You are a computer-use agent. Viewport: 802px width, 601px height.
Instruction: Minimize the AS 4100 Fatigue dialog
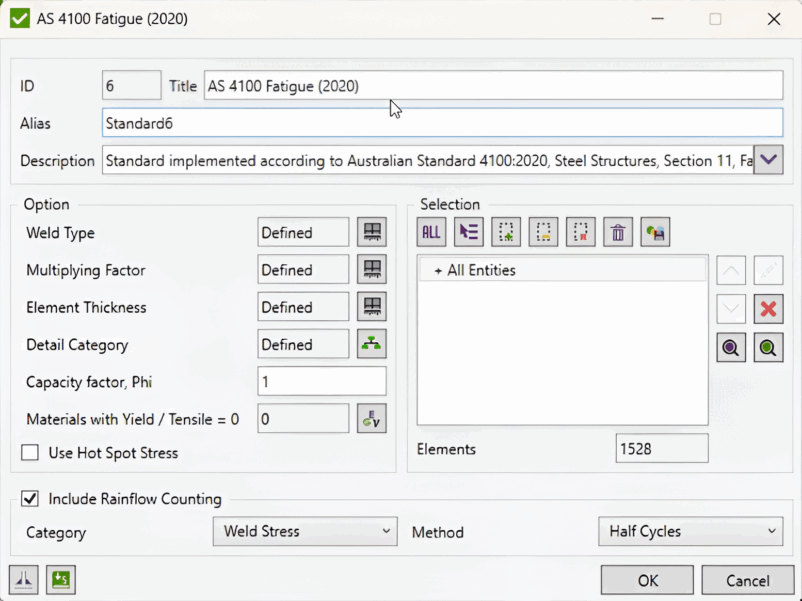point(658,19)
